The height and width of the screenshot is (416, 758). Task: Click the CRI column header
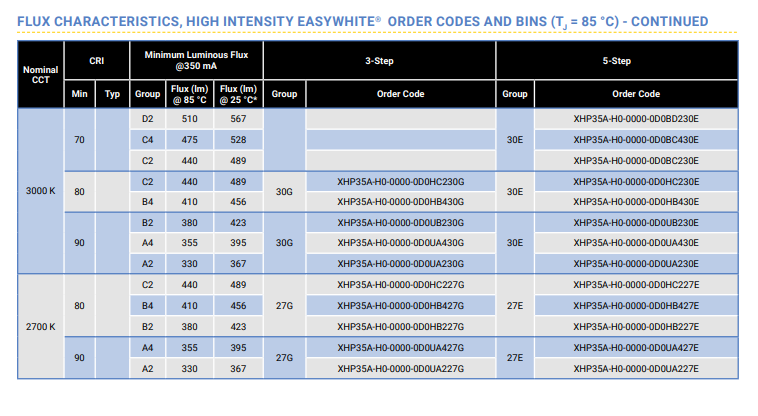97,61
